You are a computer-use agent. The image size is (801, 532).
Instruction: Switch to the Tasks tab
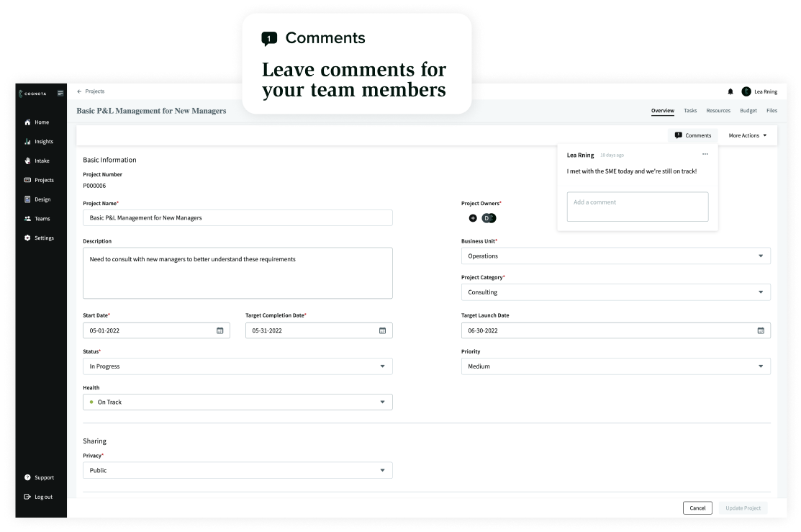point(690,111)
